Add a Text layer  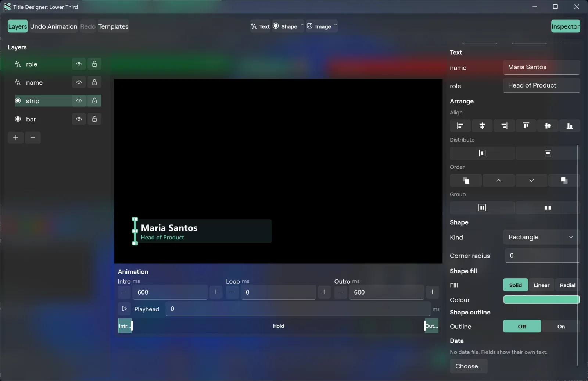click(260, 26)
